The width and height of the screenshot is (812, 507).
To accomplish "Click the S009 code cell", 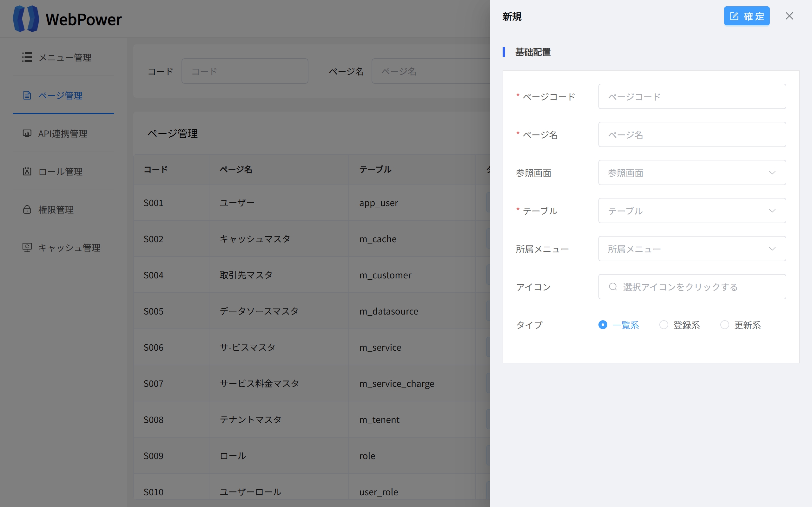I will click(171, 456).
